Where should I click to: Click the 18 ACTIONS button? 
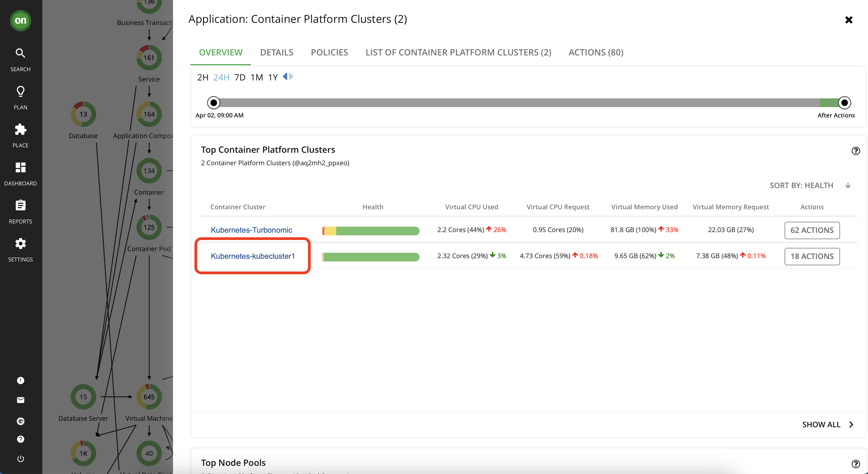[812, 256]
